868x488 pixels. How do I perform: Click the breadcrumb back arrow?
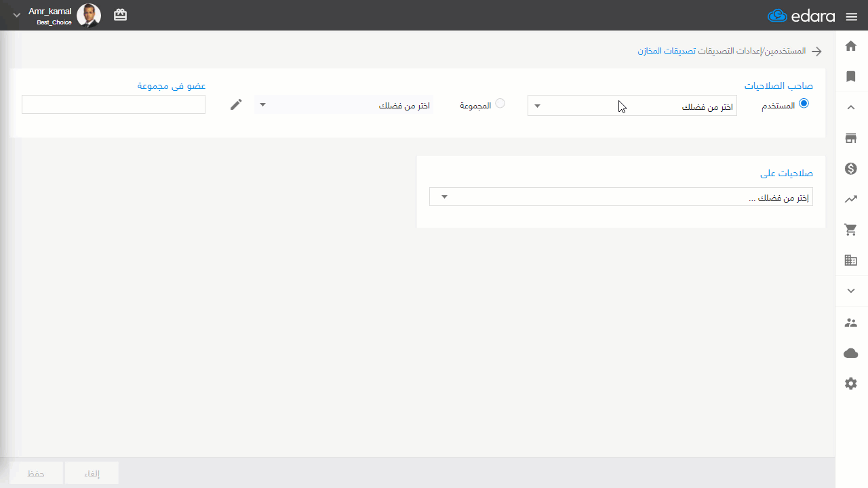[817, 52]
